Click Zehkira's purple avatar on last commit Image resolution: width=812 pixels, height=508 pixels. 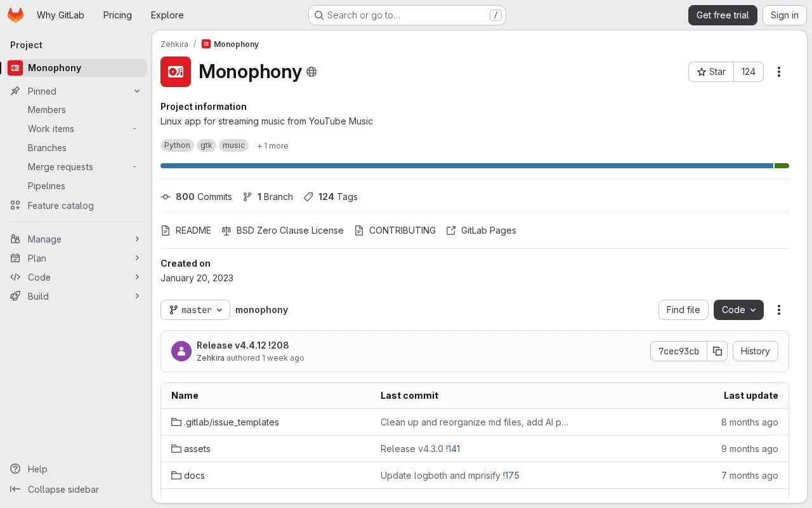tap(181, 351)
